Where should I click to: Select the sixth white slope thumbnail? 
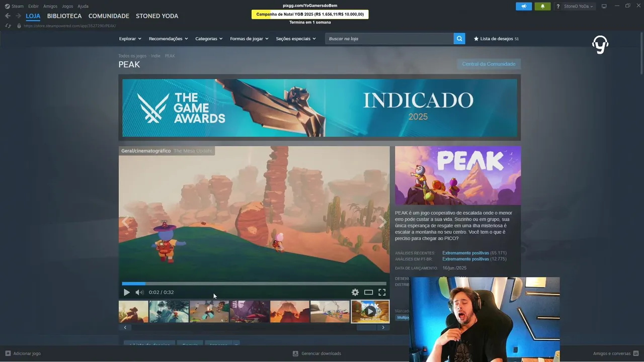pos(330,311)
